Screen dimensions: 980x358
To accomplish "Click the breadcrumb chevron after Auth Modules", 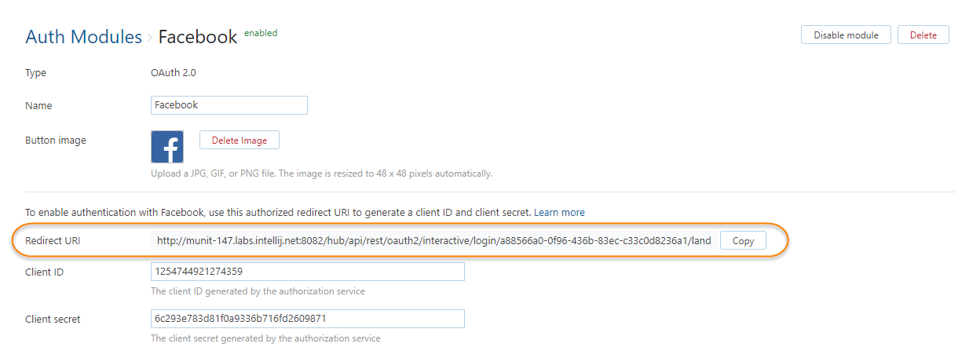I will [x=150, y=38].
